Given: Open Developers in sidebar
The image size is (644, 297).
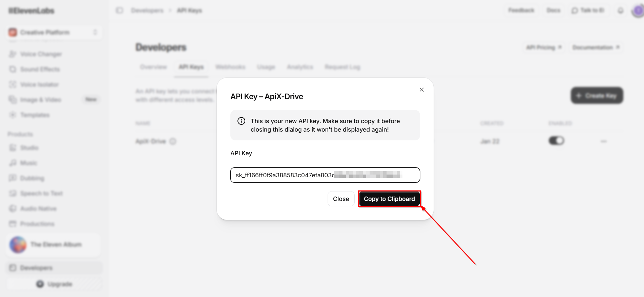Looking at the screenshot, I should pyautogui.click(x=54, y=268).
